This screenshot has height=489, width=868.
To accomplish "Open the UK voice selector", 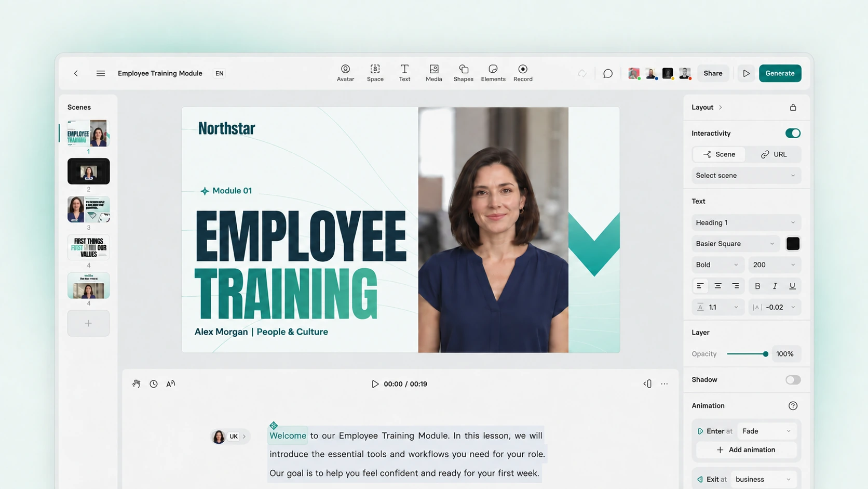I will pyautogui.click(x=230, y=437).
